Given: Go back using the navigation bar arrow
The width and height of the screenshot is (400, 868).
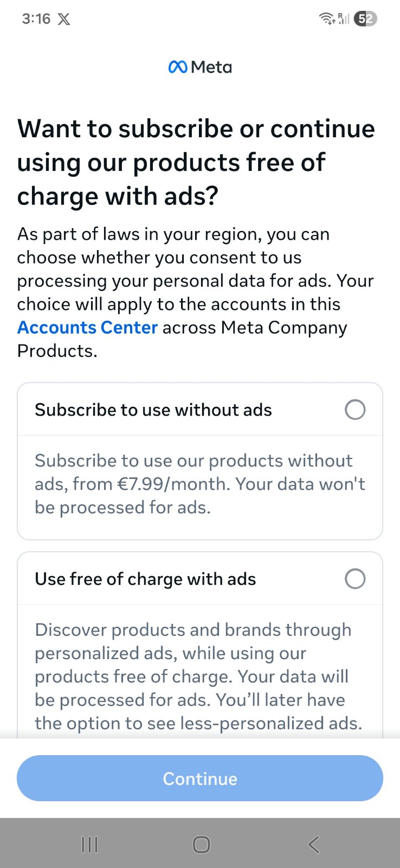Looking at the screenshot, I should click(x=313, y=844).
